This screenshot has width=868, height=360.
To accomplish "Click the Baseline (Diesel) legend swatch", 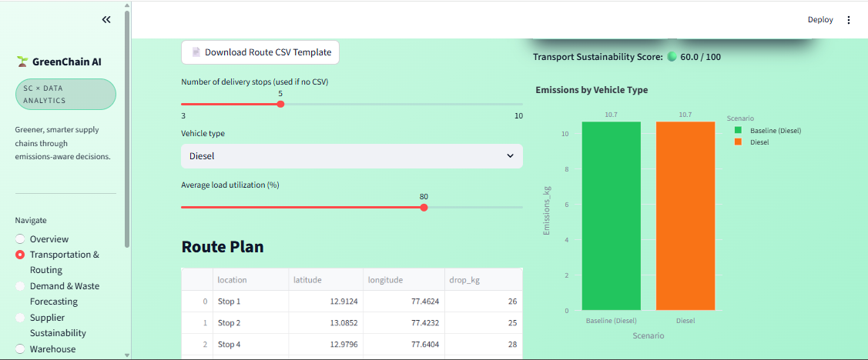I will (x=738, y=131).
